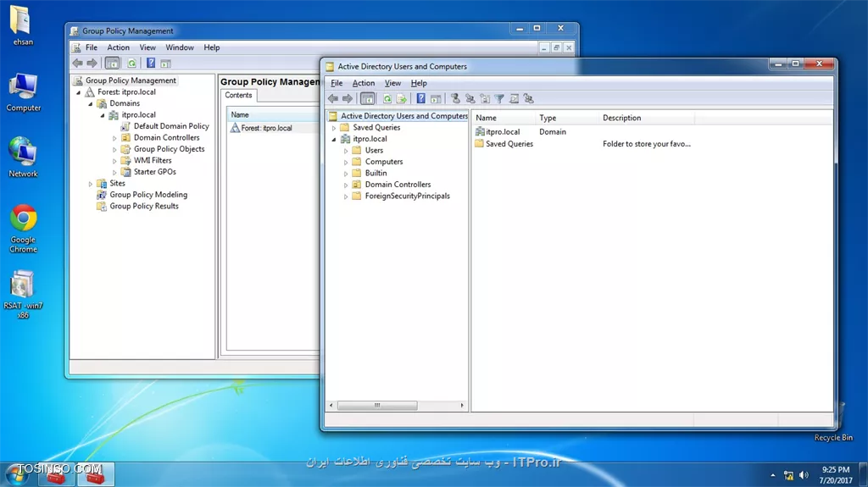The height and width of the screenshot is (487, 868).
Task: Expand Starter GPOs arrow in Group Policy tree
Action: click(114, 172)
